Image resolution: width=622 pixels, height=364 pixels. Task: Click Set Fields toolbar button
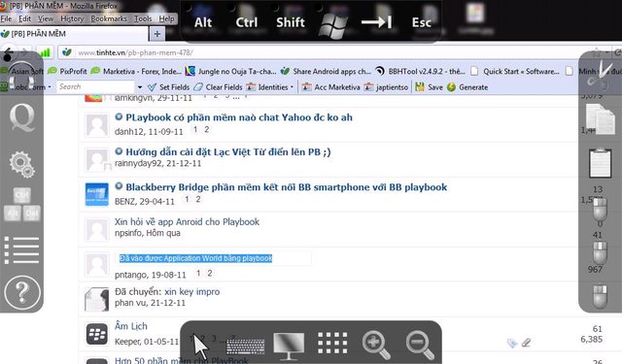[168, 87]
